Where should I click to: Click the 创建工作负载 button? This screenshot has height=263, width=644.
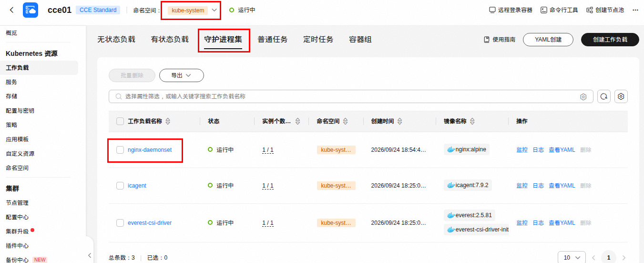610,40
